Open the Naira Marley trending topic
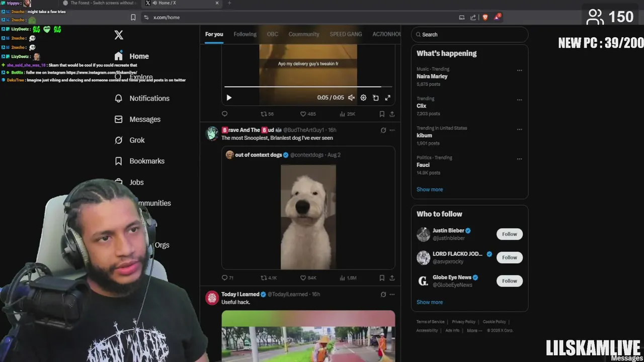The image size is (644, 362). point(469,76)
